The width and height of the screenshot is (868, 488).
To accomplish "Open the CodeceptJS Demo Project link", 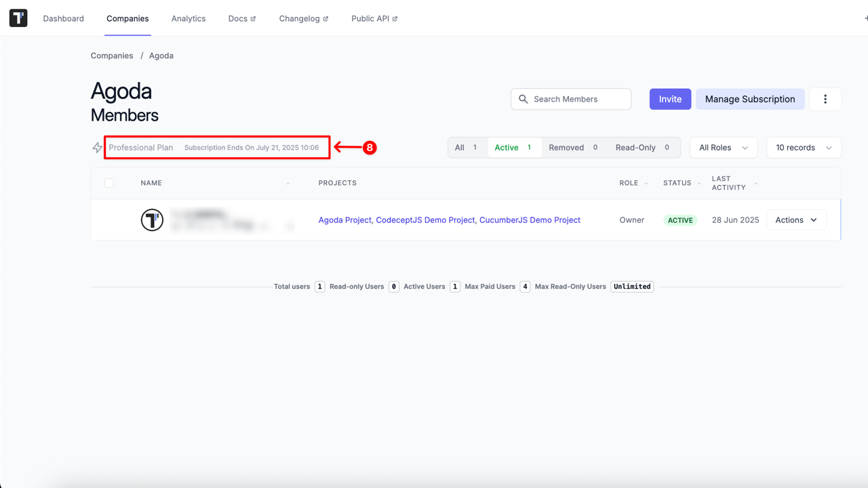I will coord(426,220).
